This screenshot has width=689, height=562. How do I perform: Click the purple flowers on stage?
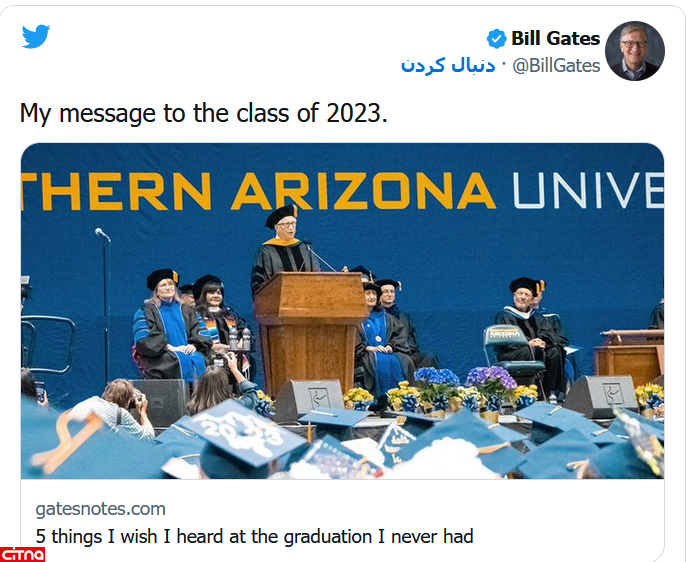click(x=491, y=381)
